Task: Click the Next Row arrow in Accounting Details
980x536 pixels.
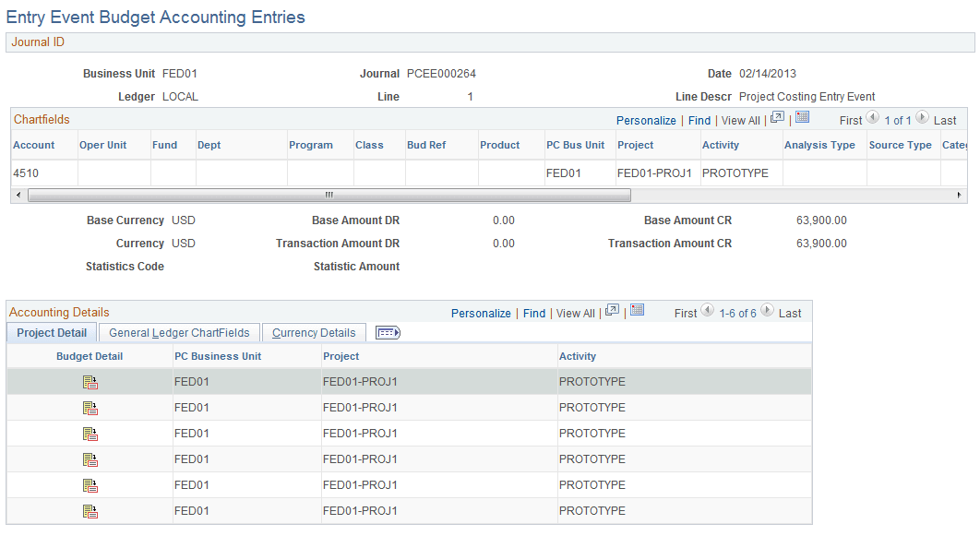Action: coord(767,313)
